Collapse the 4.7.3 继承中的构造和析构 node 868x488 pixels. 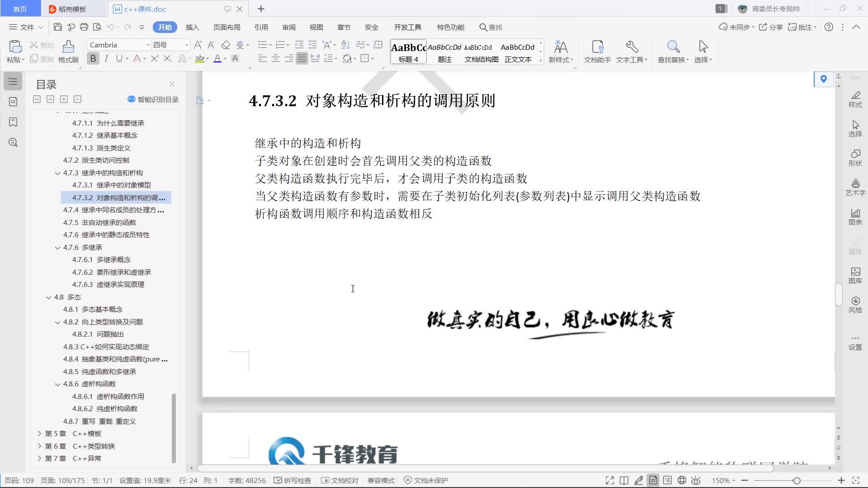(57, 173)
